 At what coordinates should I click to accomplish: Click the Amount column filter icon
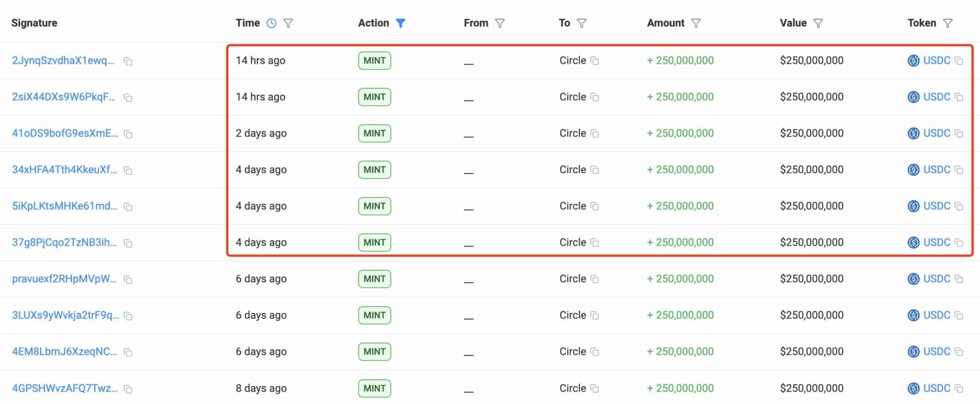(x=696, y=23)
